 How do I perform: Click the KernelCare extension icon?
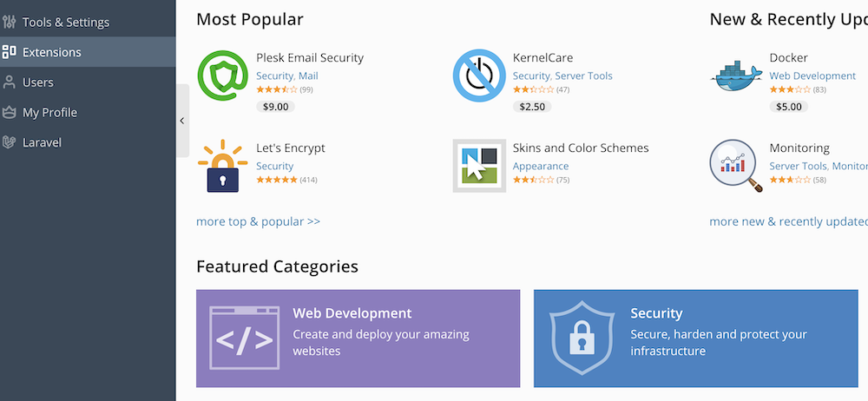[x=479, y=76]
